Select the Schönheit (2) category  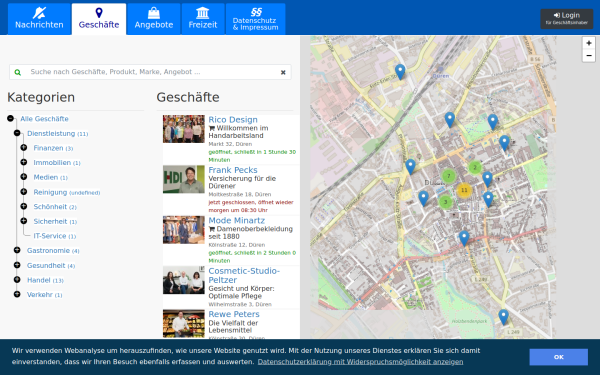click(55, 207)
